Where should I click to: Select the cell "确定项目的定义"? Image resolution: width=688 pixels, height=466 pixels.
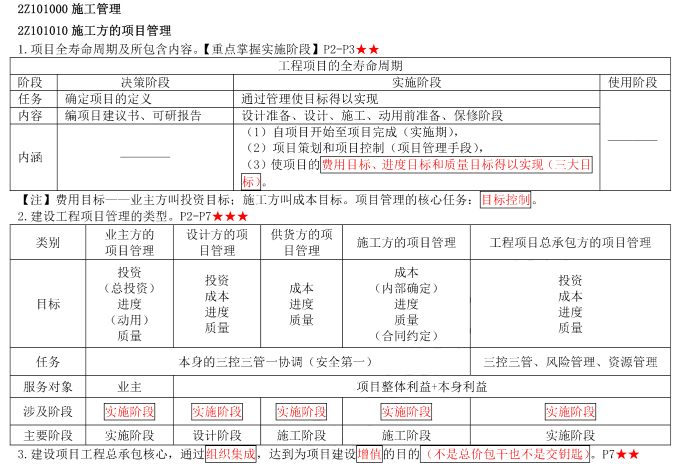click(x=108, y=99)
